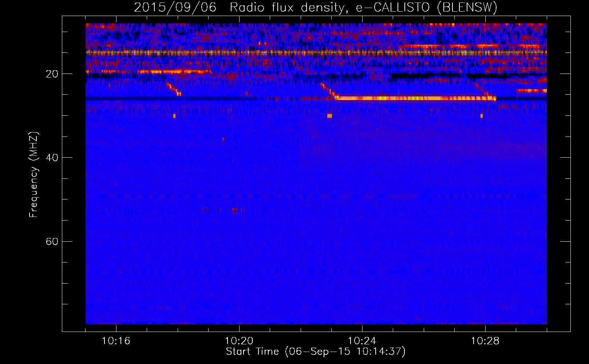The height and width of the screenshot is (364, 589).
Task: Click the 10:16 time tick label
Action: point(116,341)
